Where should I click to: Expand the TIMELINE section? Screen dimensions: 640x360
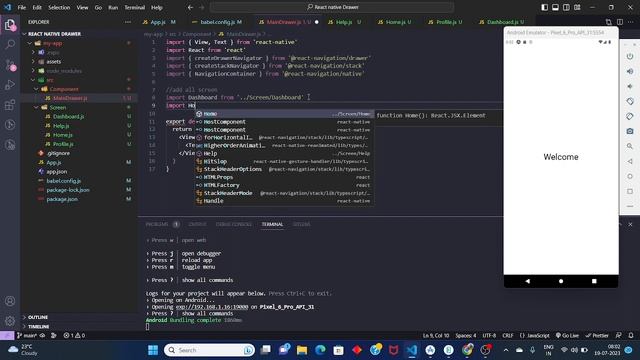coord(39,327)
